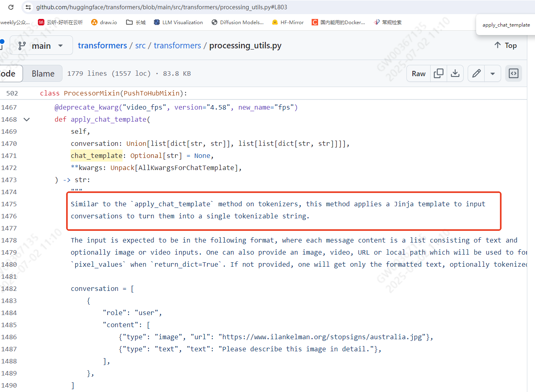Switch to the Blame view tab
The image size is (535, 392).
click(x=43, y=73)
